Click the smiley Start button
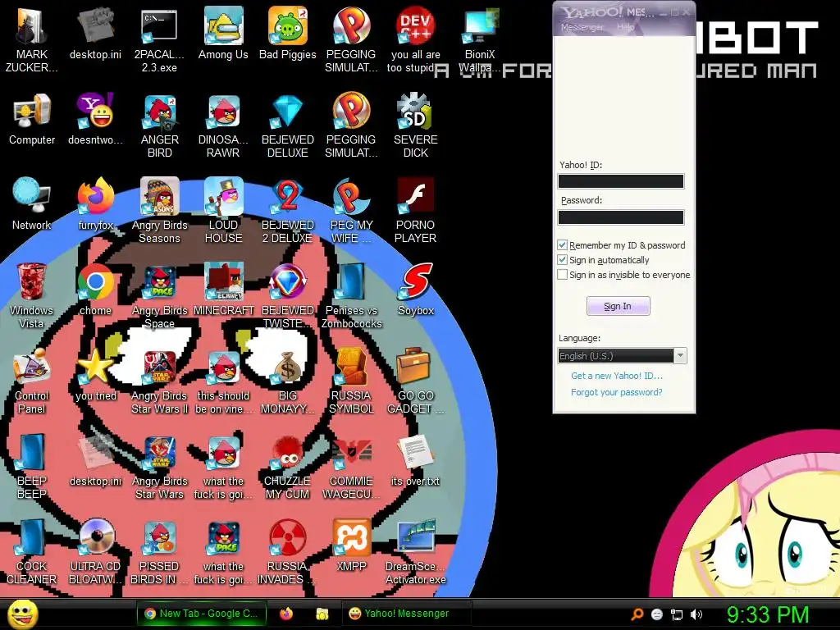 click(x=22, y=614)
